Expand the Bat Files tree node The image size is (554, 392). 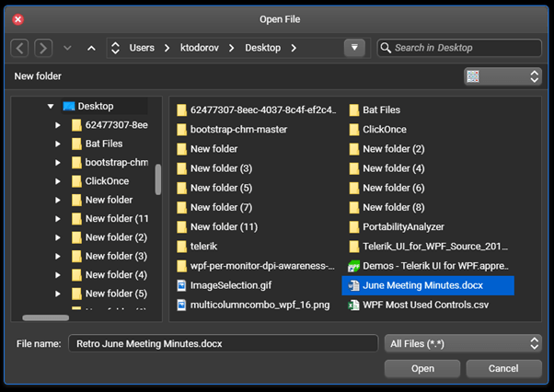click(58, 144)
